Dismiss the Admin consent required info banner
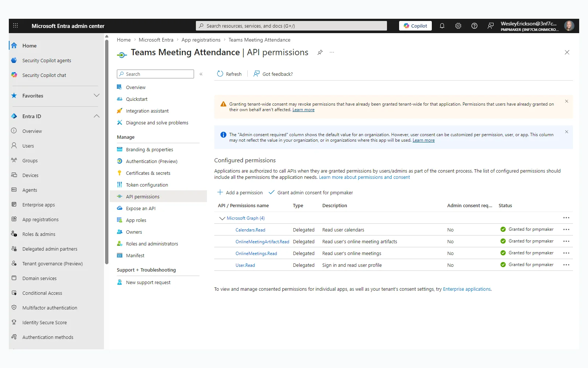 point(567,132)
